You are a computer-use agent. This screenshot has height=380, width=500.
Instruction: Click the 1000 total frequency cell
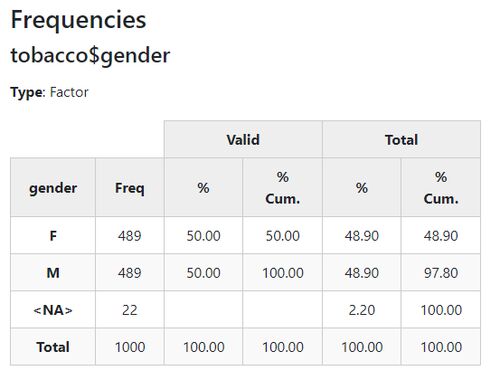[130, 347]
